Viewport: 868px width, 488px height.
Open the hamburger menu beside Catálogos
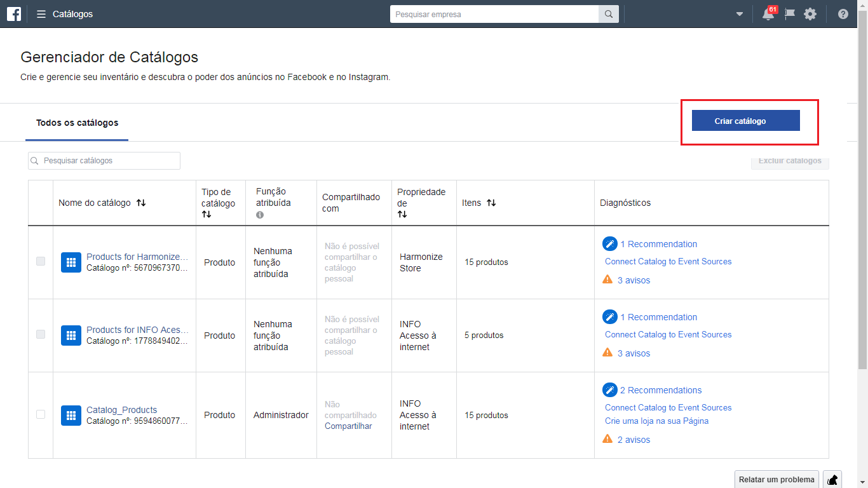click(x=41, y=14)
